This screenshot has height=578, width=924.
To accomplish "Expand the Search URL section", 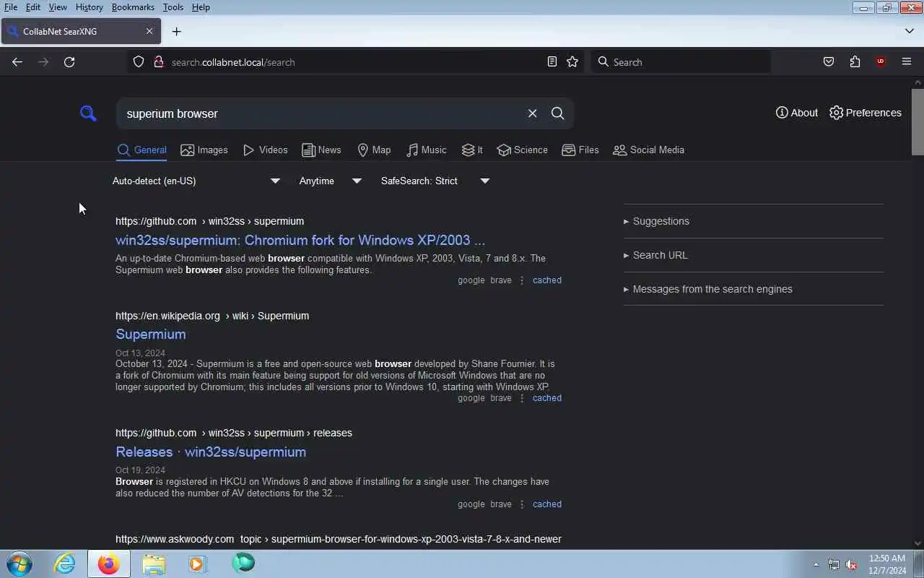I will pyautogui.click(x=753, y=255).
